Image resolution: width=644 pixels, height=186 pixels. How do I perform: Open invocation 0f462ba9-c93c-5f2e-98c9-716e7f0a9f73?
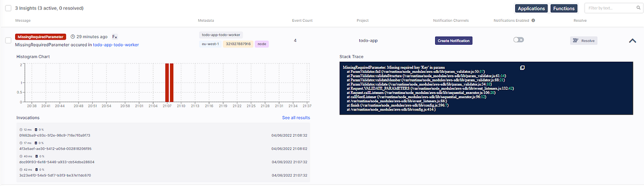coord(55,135)
